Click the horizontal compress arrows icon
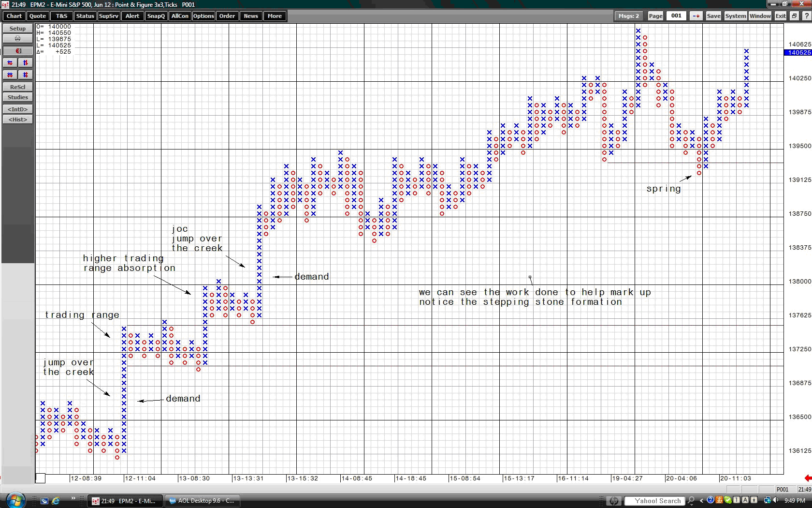Viewport: 812px width, 508px height. tap(10, 75)
